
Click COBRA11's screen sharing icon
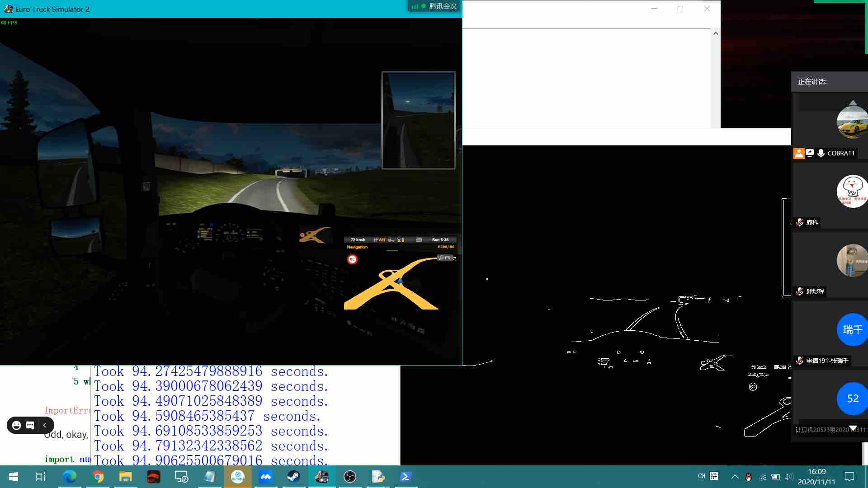pyautogui.click(x=810, y=153)
